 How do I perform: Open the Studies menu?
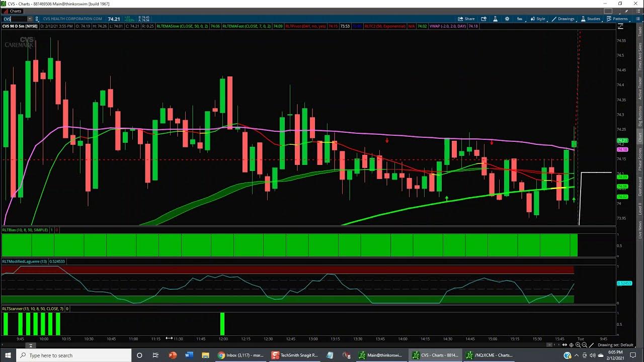click(x=591, y=19)
